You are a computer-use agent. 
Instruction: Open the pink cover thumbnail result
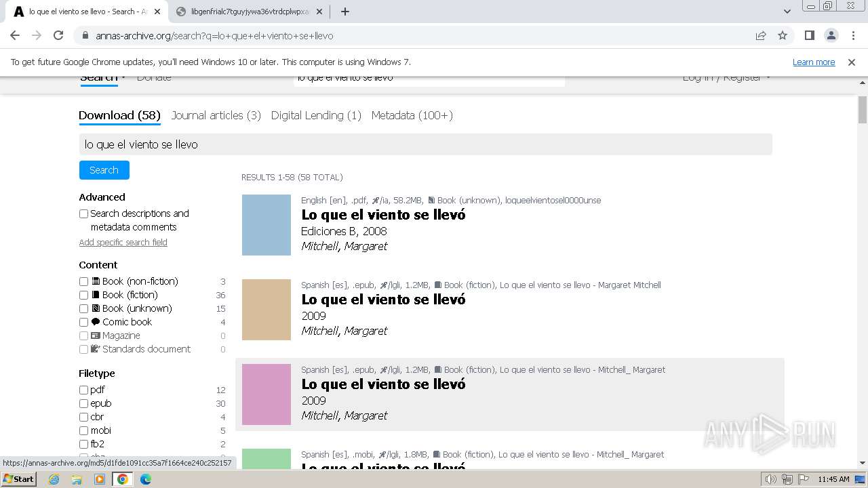point(267,394)
